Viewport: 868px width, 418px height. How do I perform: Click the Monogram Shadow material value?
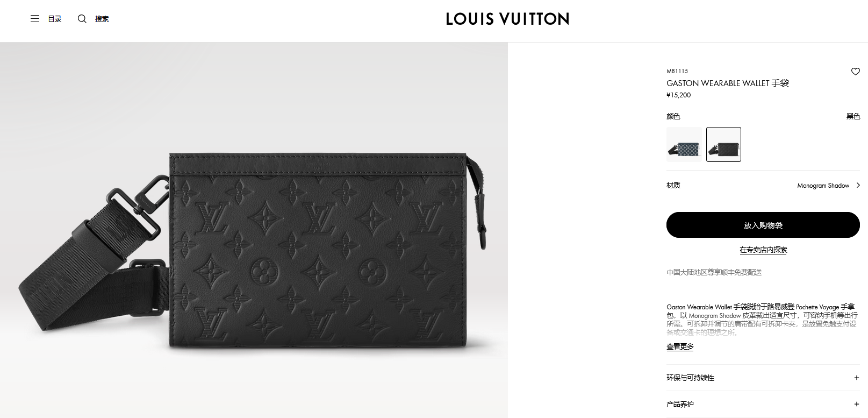click(823, 186)
